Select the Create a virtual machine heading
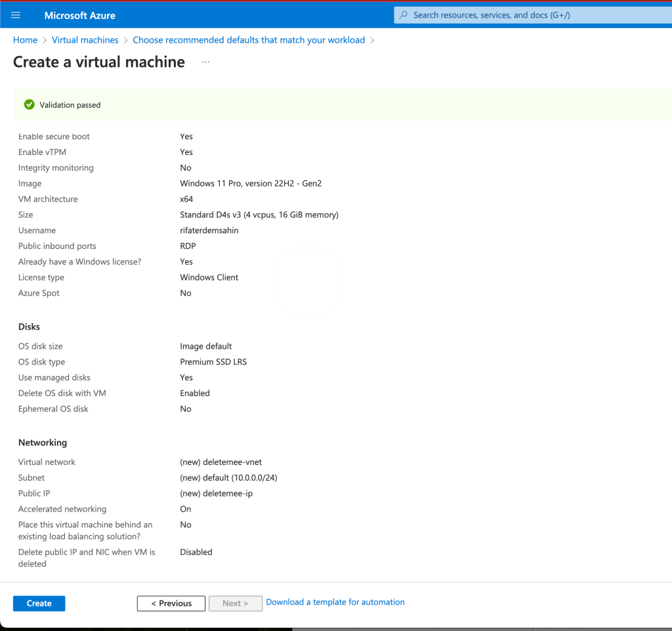Viewport: 672px width, 631px height. point(99,62)
